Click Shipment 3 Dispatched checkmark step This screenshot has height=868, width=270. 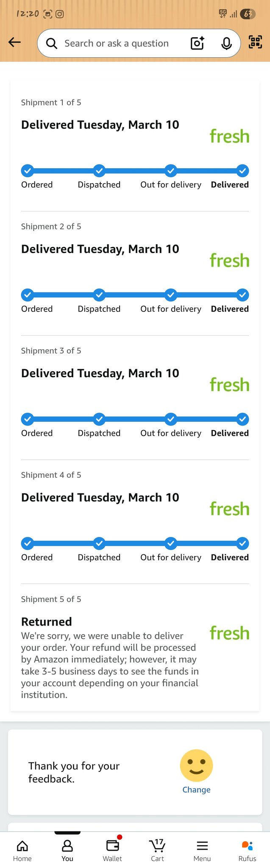pos(99,419)
